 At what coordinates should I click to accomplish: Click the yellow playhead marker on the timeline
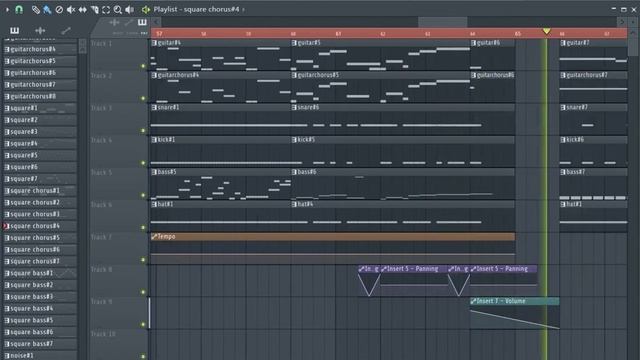click(547, 31)
